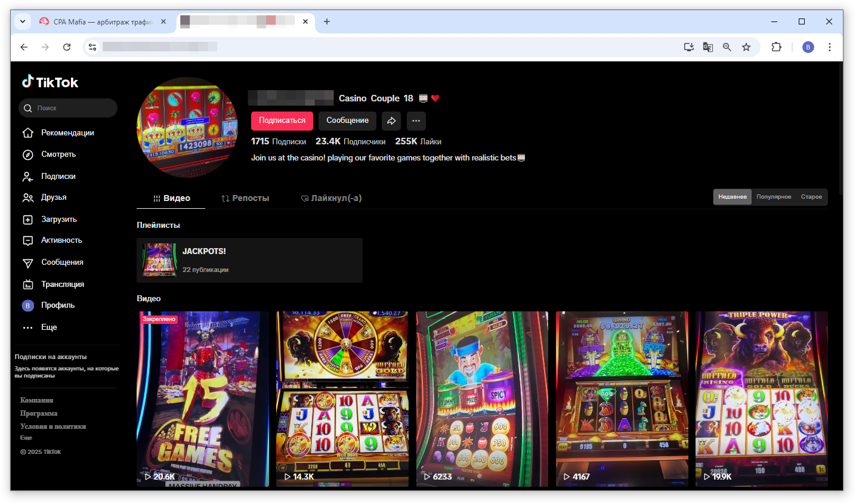Image resolution: width=856 pixels, height=504 pixels.
Task: Go to Друзья friends section
Action: [x=53, y=197]
